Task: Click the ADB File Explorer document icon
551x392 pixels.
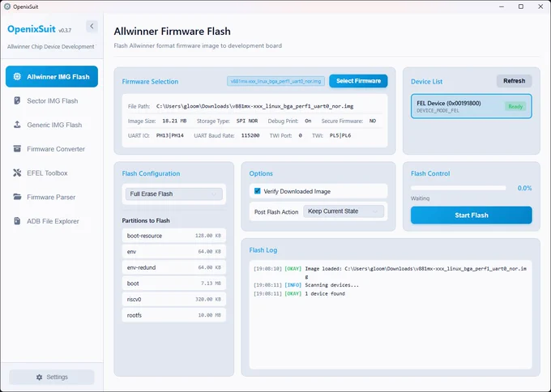Action: (x=17, y=221)
